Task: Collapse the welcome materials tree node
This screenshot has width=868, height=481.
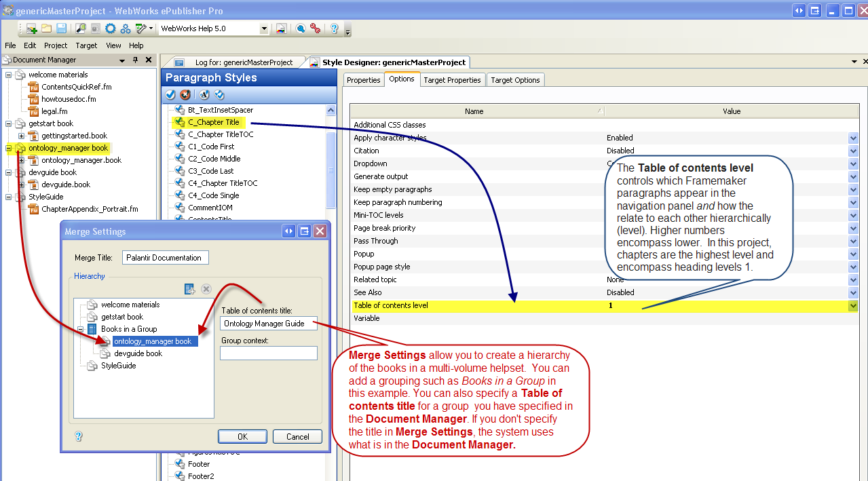Action: [9, 75]
